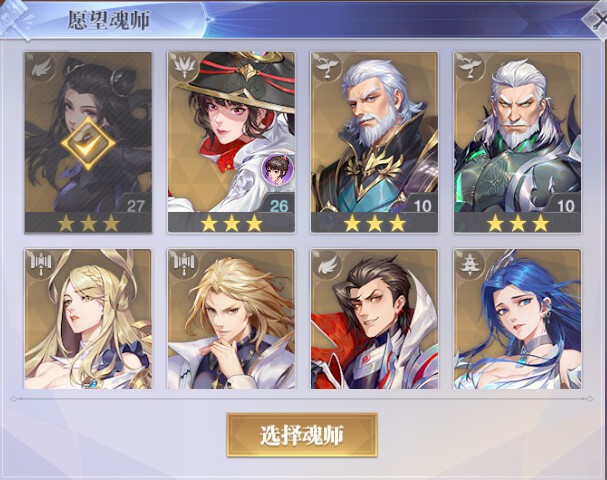Choose the blonde man in white coat card
The width and height of the screenshot is (607, 480).
(x=231, y=319)
